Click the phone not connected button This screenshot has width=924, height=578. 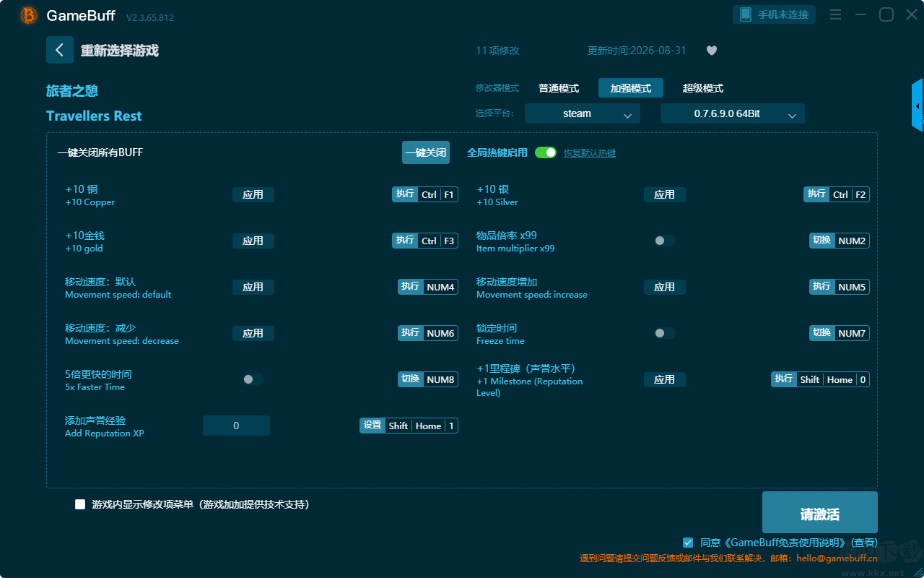775,14
